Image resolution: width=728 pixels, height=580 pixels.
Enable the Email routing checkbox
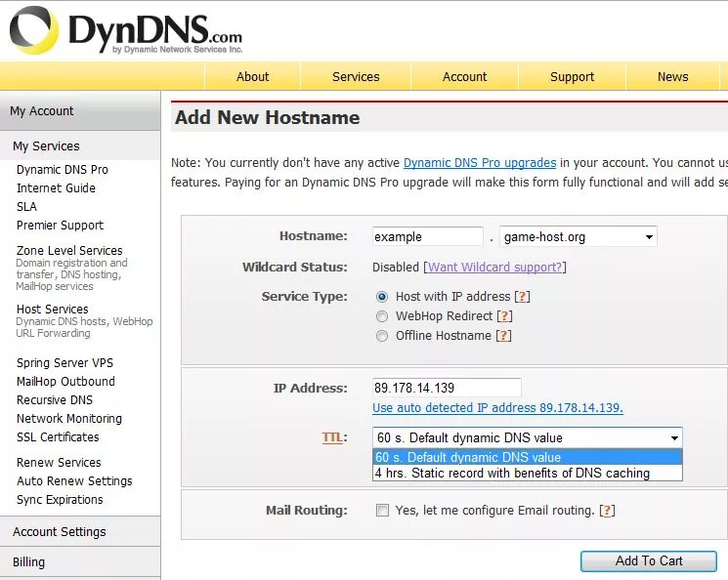(383, 511)
